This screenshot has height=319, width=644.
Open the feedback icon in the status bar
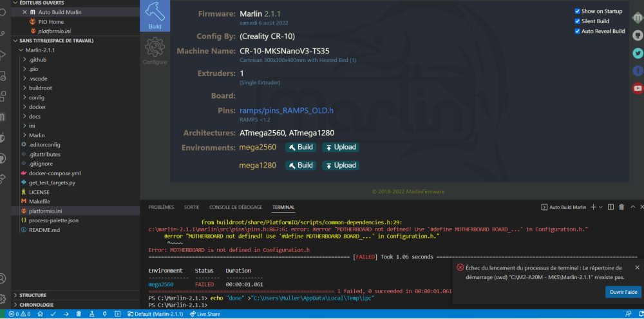coord(628,314)
